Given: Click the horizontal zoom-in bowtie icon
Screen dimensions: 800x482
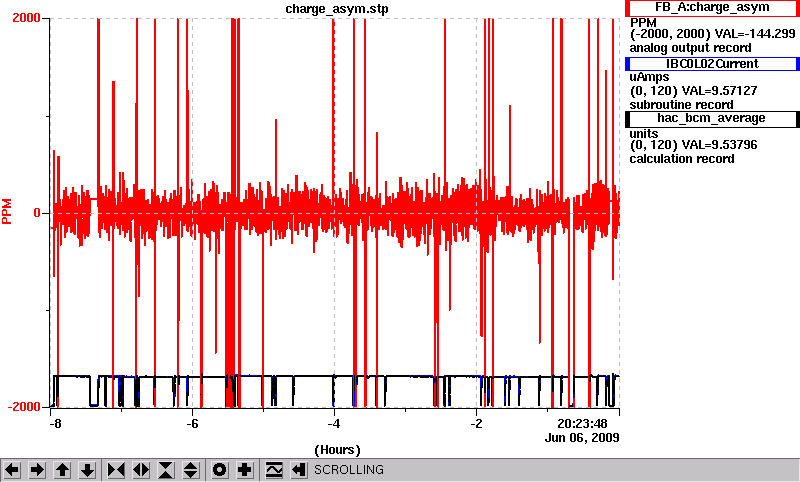Looking at the screenshot, I should click(116, 470).
